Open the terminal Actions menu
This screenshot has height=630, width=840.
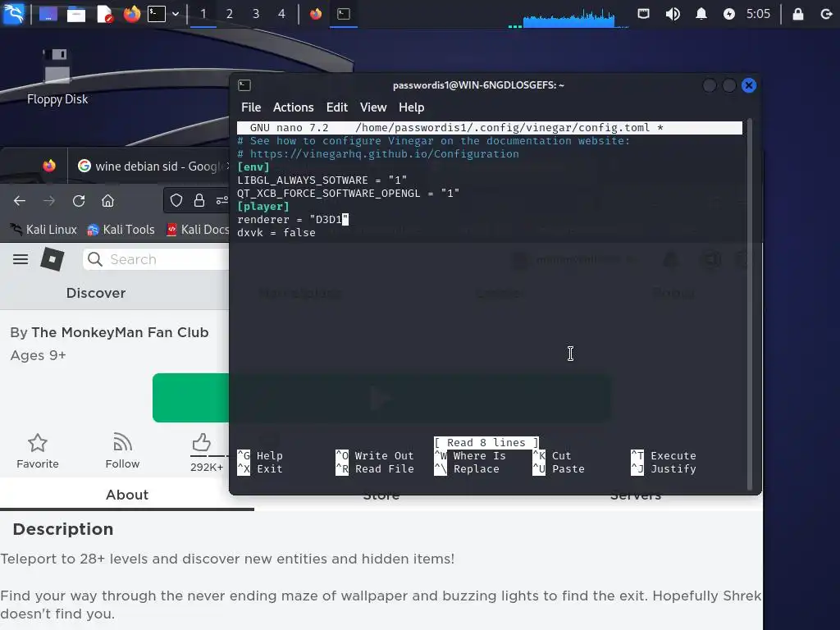pos(293,107)
